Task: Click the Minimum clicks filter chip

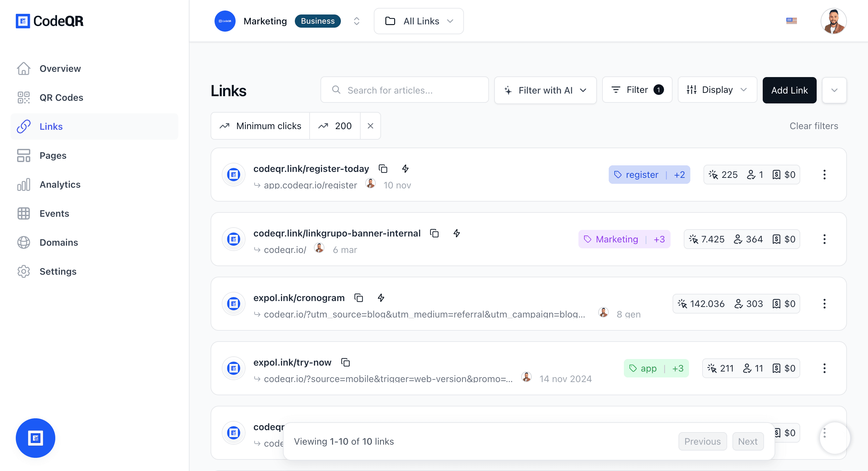Action: pos(261,126)
